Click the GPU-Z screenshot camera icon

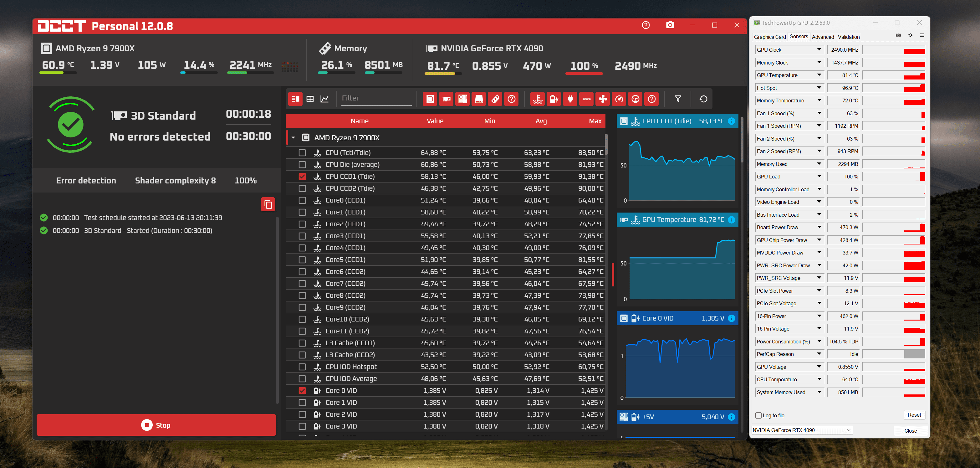tap(898, 35)
